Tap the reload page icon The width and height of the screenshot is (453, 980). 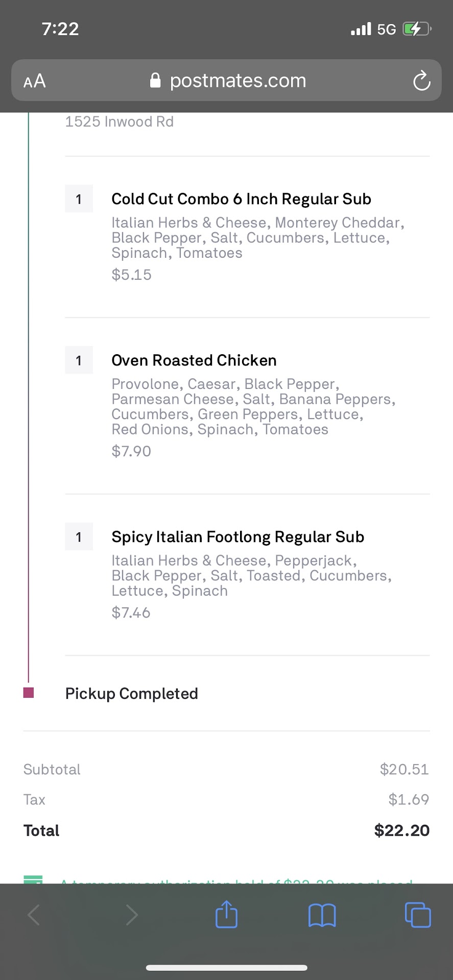pos(421,81)
